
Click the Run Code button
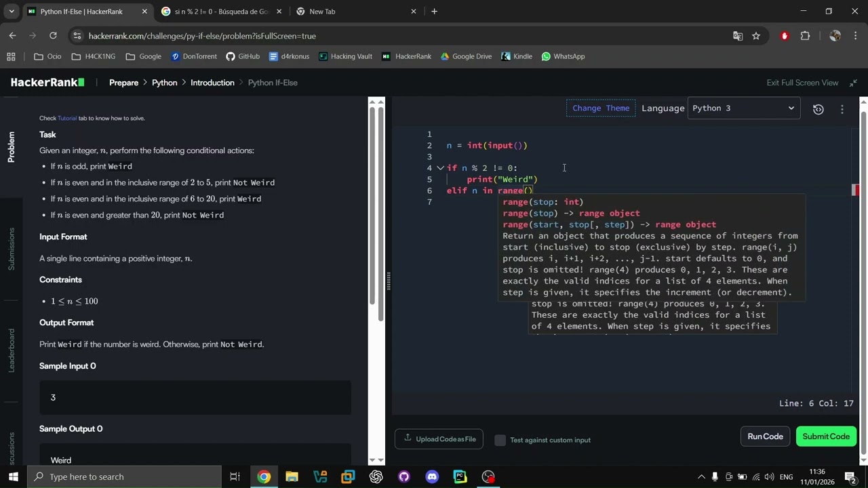click(x=765, y=436)
